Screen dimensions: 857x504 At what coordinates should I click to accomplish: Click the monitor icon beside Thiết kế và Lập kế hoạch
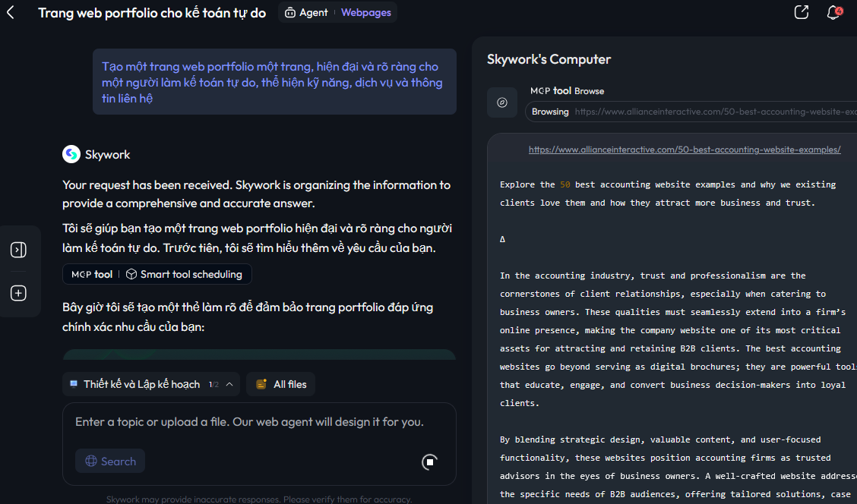point(74,384)
